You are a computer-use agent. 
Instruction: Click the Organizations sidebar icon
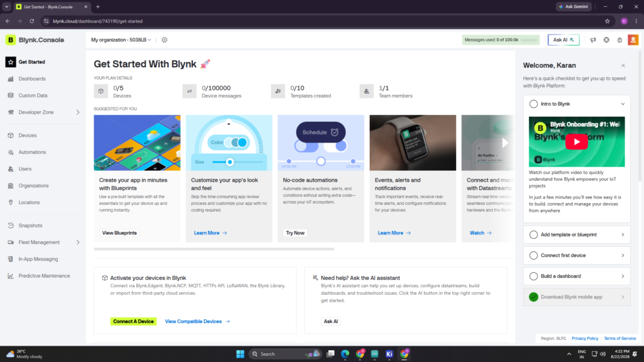[x=11, y=185]
